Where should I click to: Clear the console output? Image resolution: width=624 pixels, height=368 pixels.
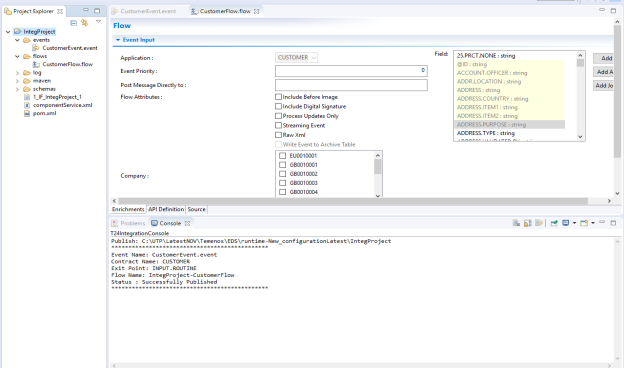516,223
